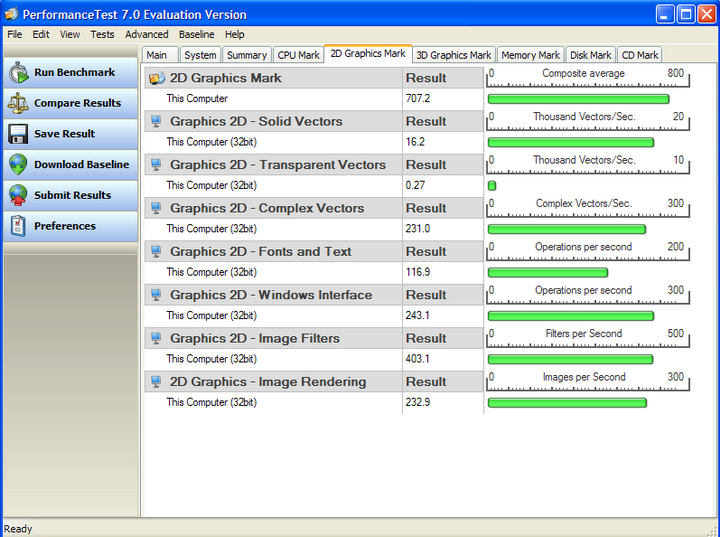720x537 pixels.
Task: Click the Image Rendering green result bar
Action: coord(567,403)
